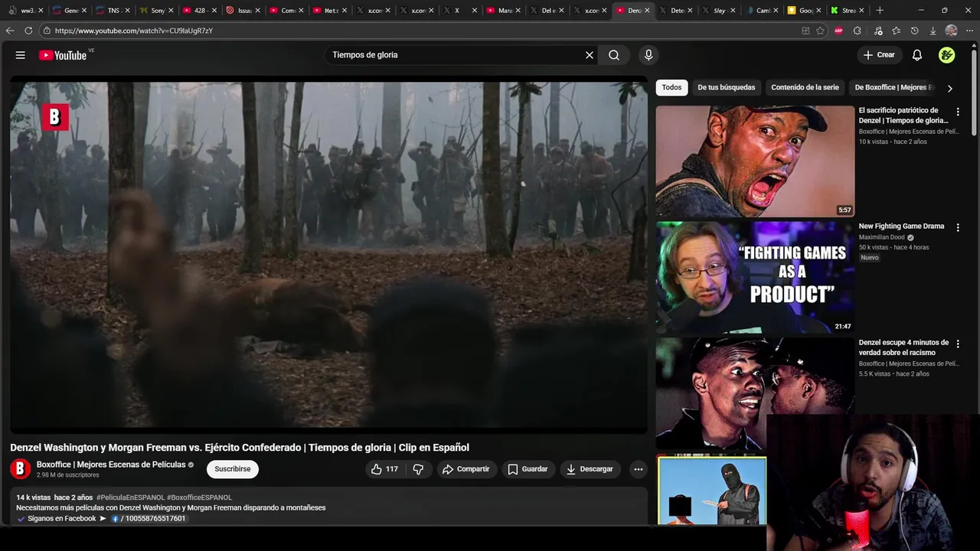
Task: Open browser history clock icon
Action: tap(914, 31)
